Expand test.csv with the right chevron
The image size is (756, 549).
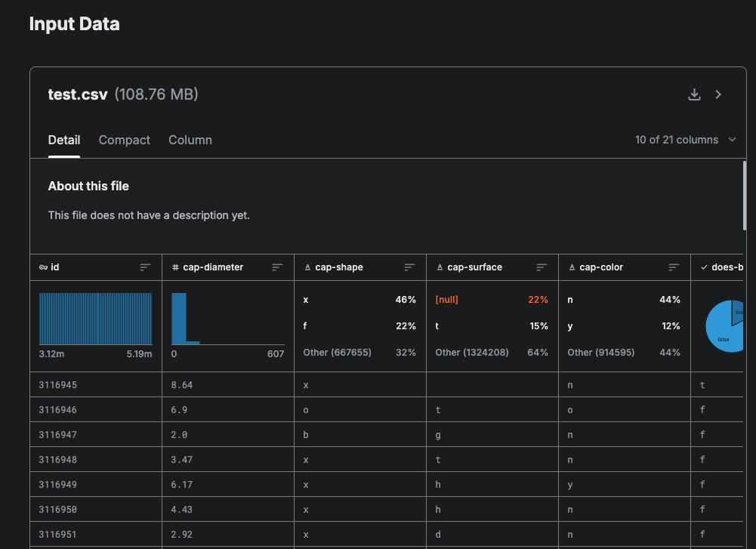[718, 94]
